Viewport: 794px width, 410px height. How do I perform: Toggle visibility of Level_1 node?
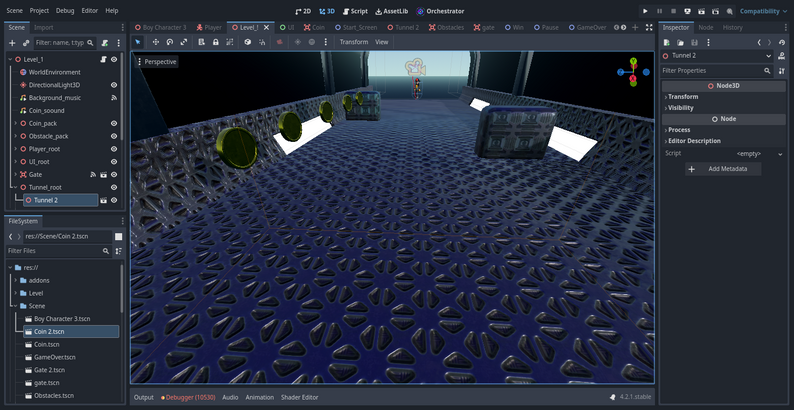coord(114,59)
